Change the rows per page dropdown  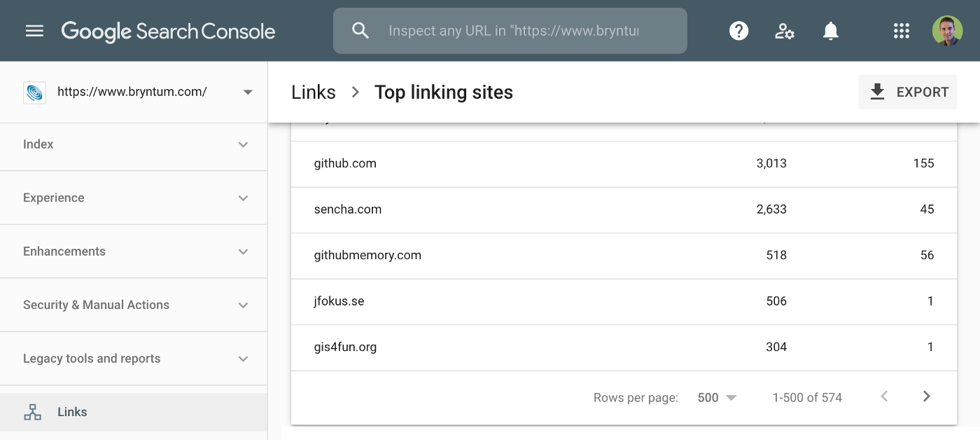coord(717,397)
